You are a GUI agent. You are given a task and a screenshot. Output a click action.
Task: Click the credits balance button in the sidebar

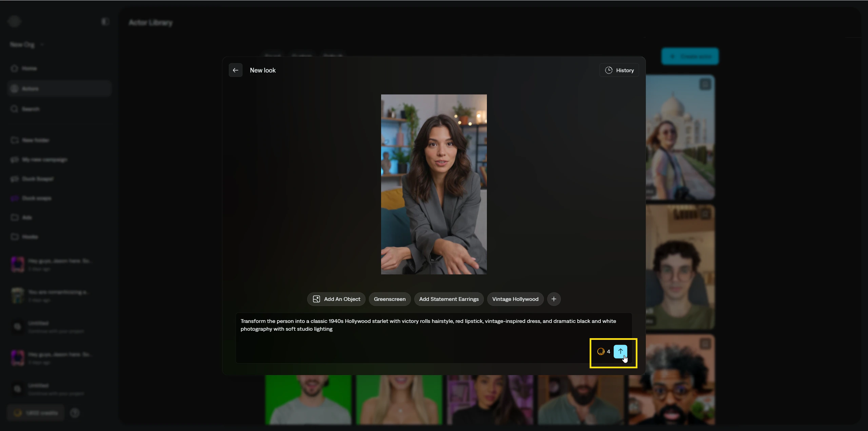pos(36,413)
